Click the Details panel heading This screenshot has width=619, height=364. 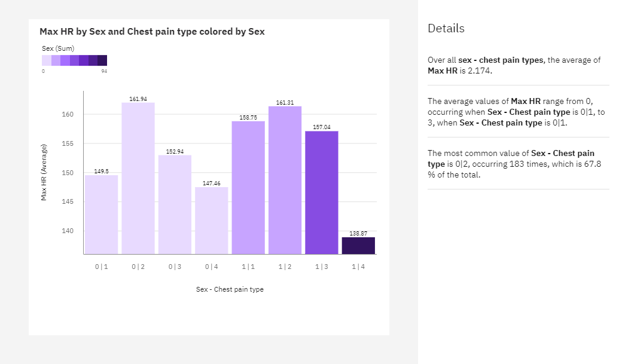(446, 29)
